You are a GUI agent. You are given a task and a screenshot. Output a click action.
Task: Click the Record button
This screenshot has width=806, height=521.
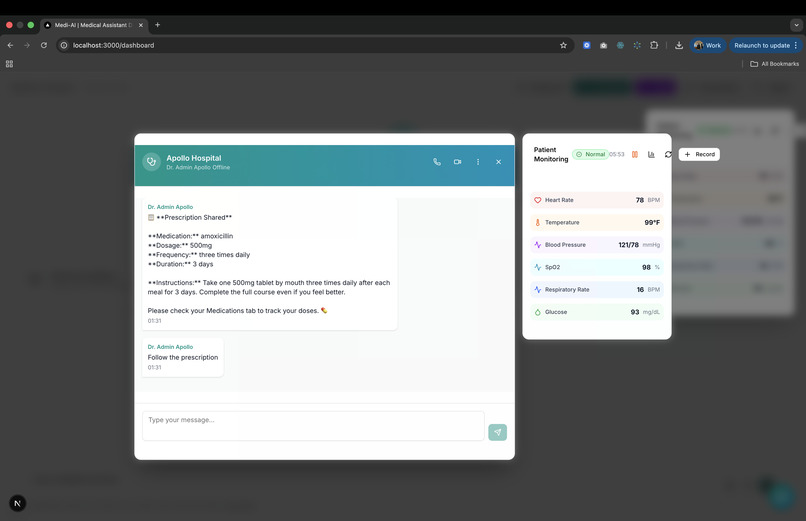click(x=699, y=154)
